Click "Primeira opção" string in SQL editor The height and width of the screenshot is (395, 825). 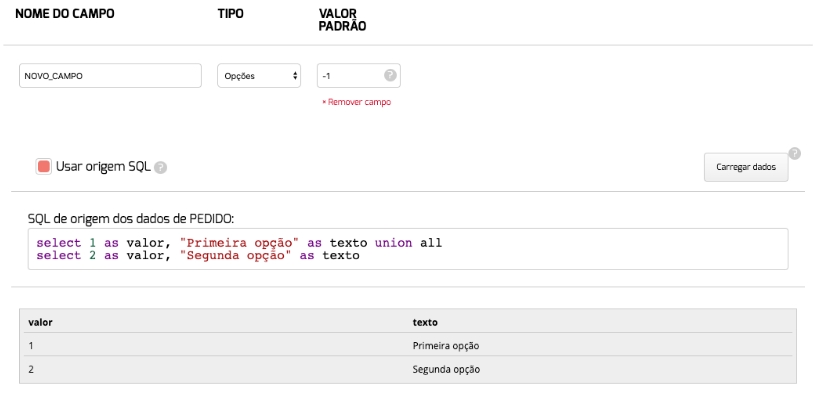(x=240, y=244)
